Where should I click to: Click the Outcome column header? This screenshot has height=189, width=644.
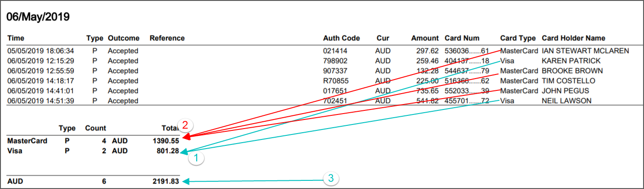click(x=123, y=38)
